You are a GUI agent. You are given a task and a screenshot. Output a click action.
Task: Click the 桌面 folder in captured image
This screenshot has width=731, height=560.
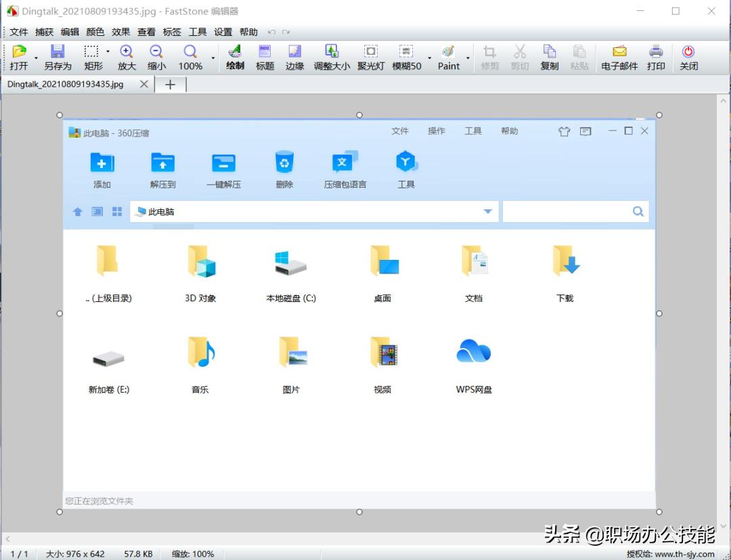tap(382, 274)
